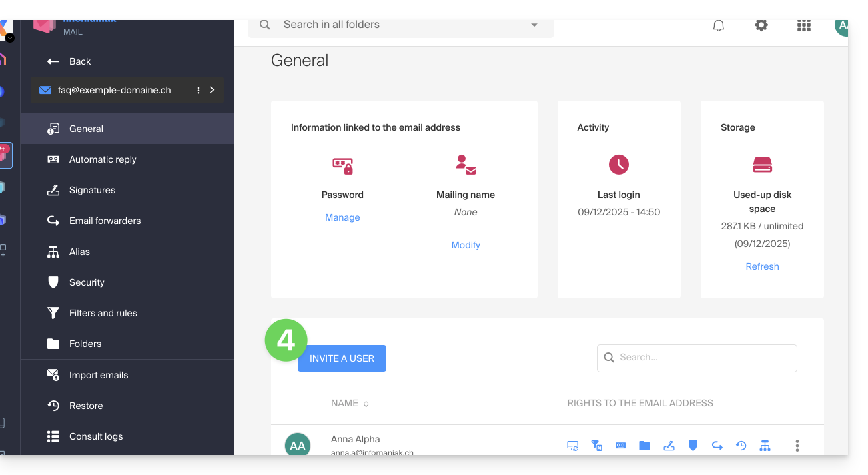This screenshot has width=868, height=475.
Task: Click Anna Alpha's forwarding arrow right icon
Action: point(717,446)
